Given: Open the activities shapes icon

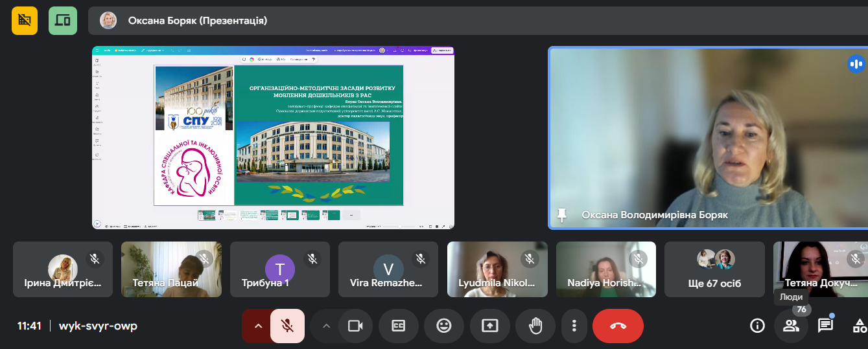Looking at the screenshot, I should click(x=860, y=326).
